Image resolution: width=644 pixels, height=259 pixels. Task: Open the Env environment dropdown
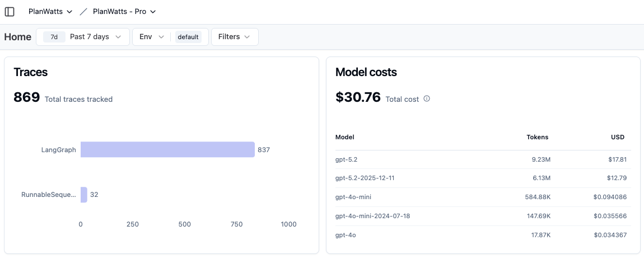[152, 37]
